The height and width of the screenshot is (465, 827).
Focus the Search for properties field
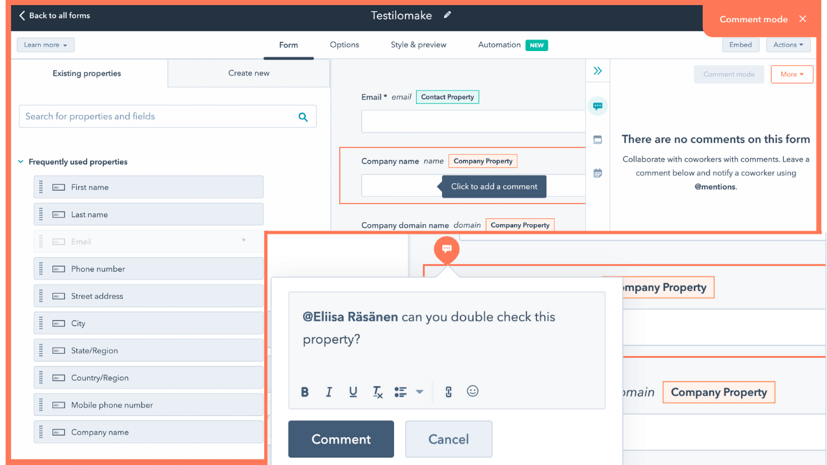pyautogui.click(x=168, y=117)
